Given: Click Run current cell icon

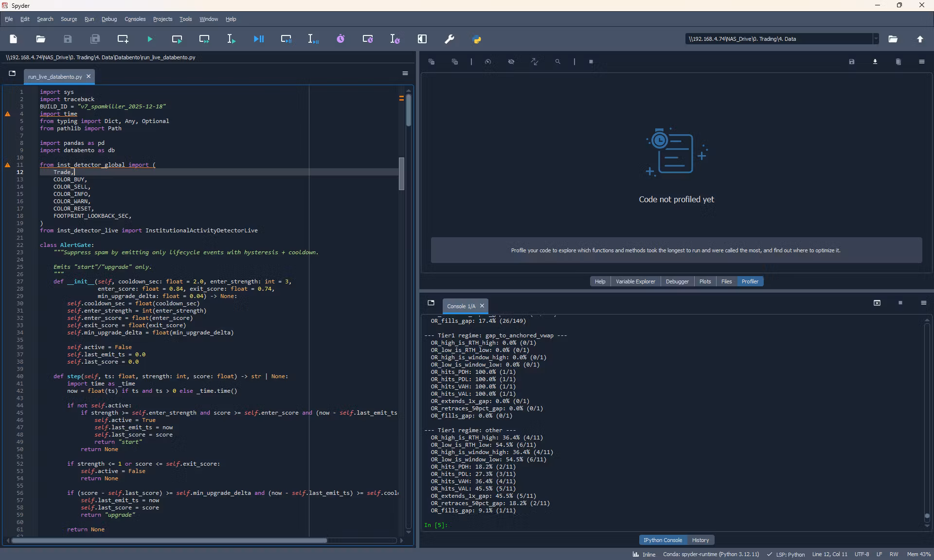Looking at the screenshot, I should pos(177,39).
